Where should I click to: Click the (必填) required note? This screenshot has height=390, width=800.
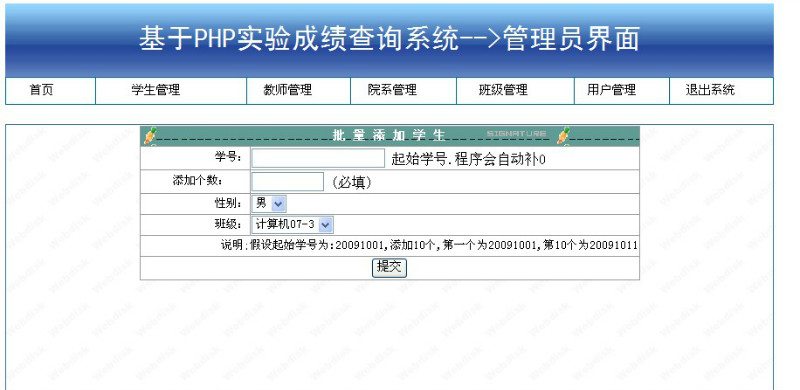tap(352, 183)
